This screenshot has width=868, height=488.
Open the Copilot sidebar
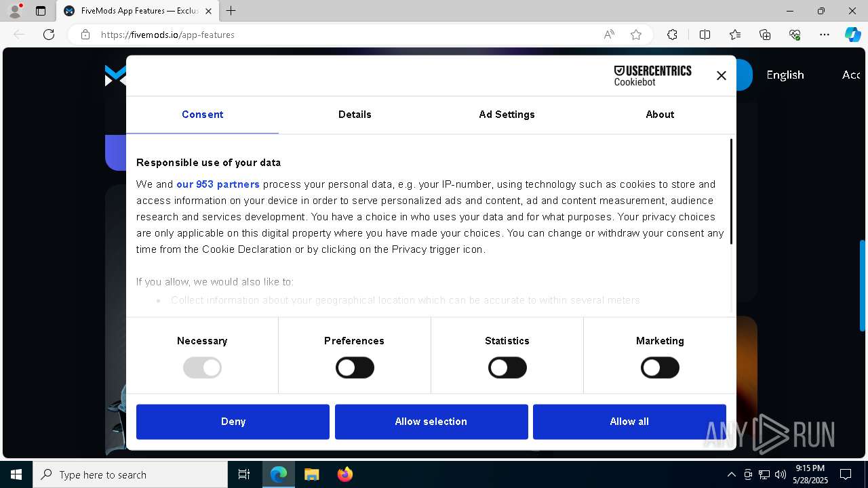[852, 35]
